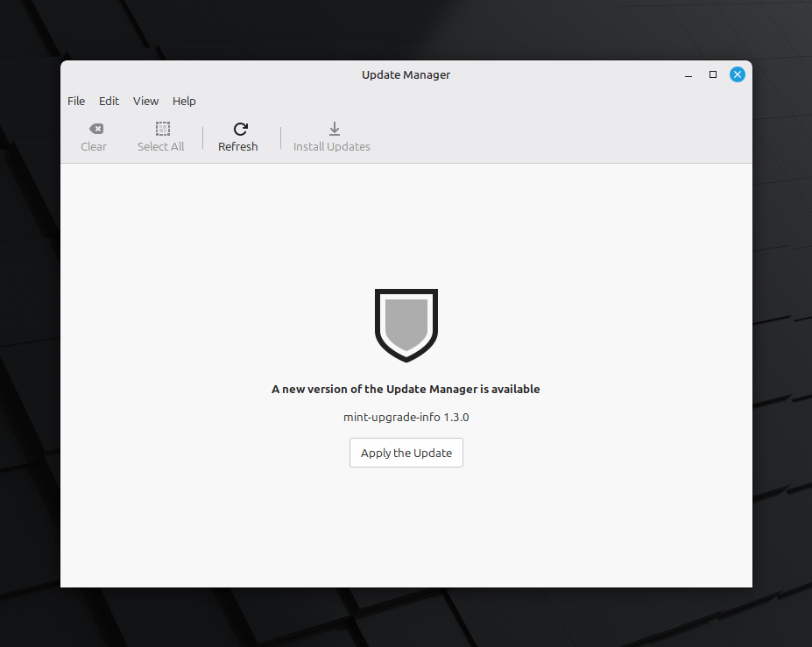The image size is (812, 647).
Task: Select the Refresh arrow symbol above its label
Action: pos(238,128)
